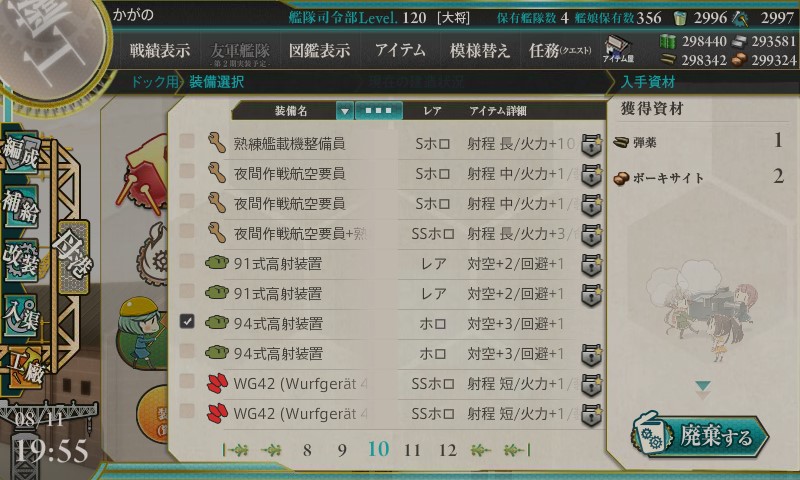
Task: Click the down arrow in 獲得資材 panel
Action: point(703,386)
